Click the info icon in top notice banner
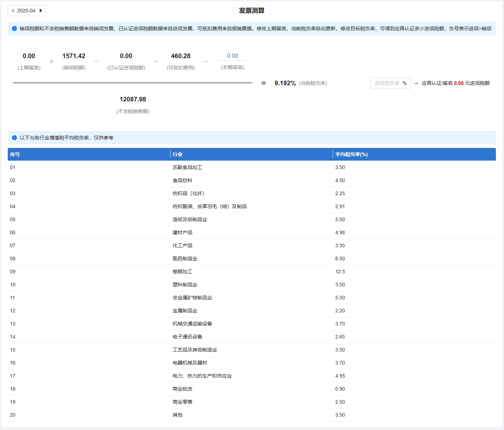504x430 pixels. (14, 29)
